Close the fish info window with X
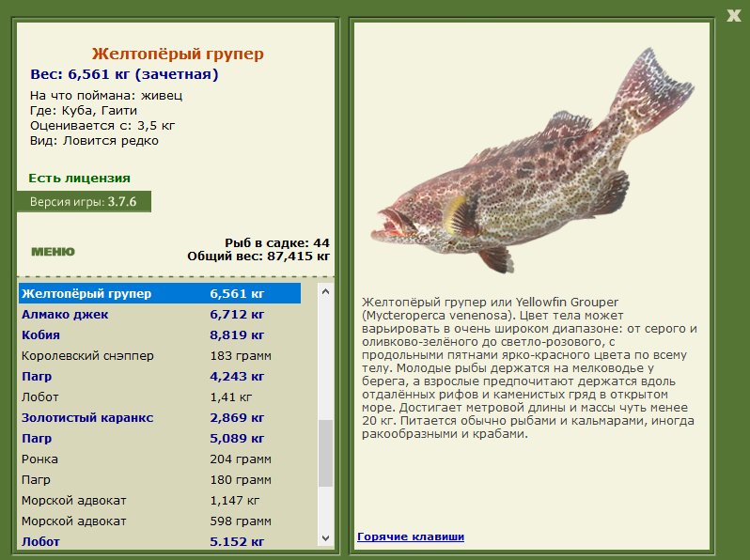This screenshot has height=560, width=750. click(733, 15)
